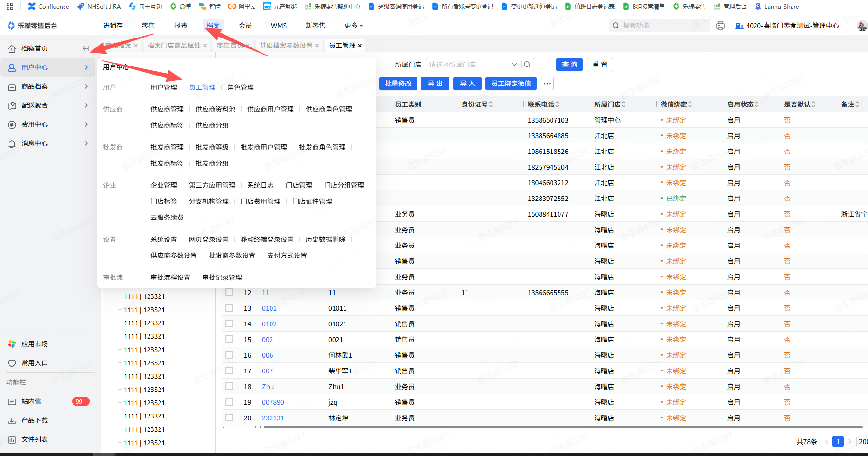
Task: Check the row 12 checkbox
Action: (229, 292)
